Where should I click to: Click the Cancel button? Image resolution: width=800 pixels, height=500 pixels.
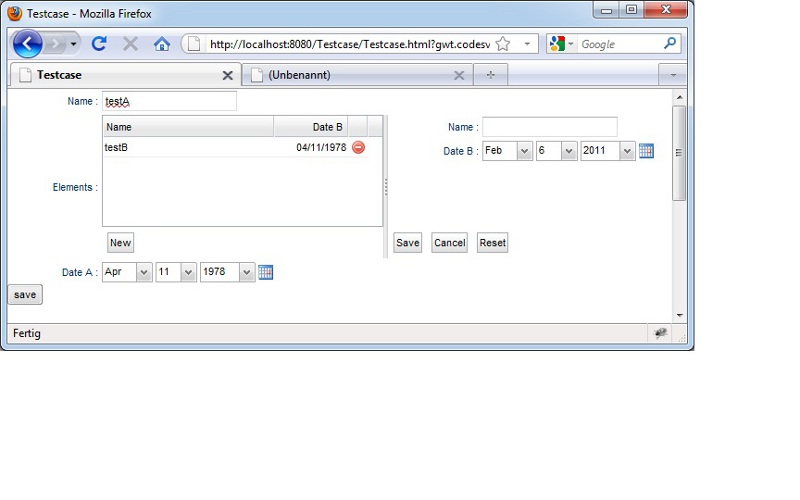coord(449,243)
